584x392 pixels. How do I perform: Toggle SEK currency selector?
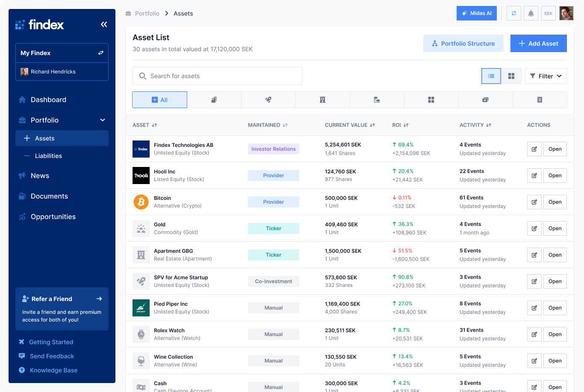coord(549,13)
